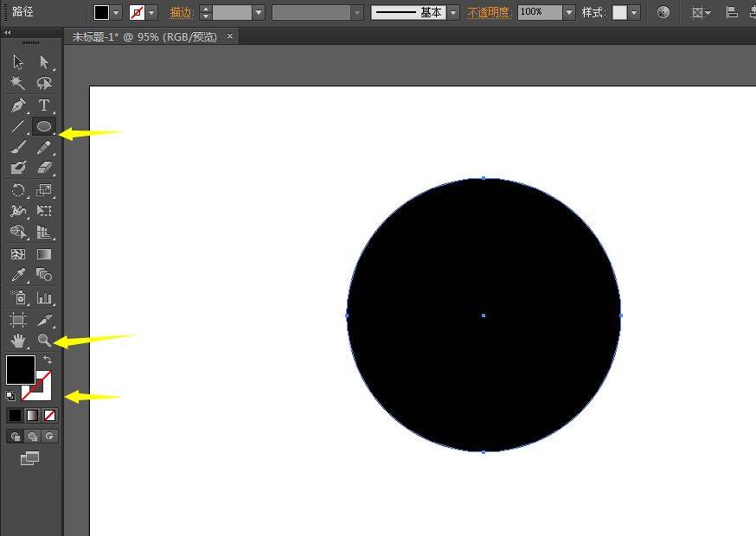Select the Eyedropper tool
Image resolution: width=756 pixels, height=536 pixels.
point(18,276)
